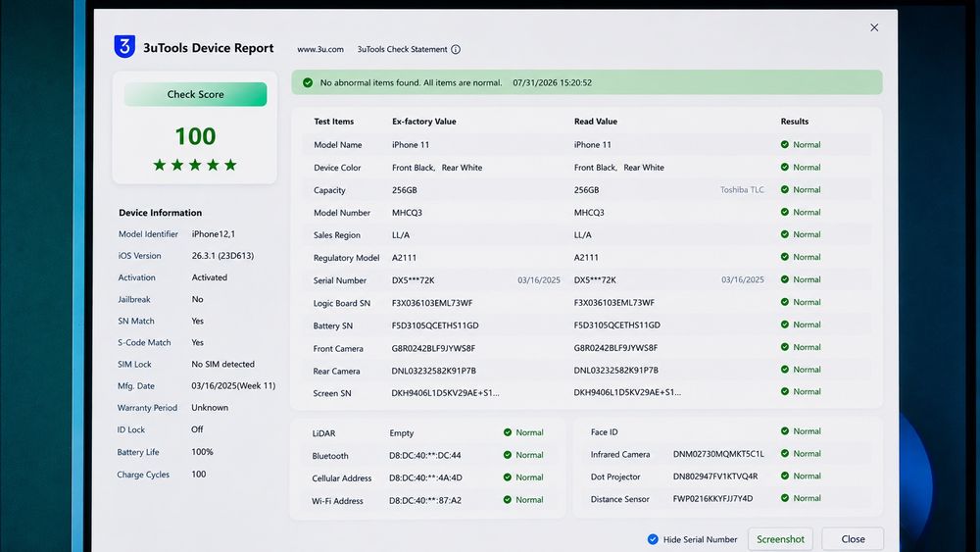Image resolution: width=980 pixels, height=552 pixels.
Task: Click the Dot Projector serial DN802947FV1KTVQ4R
Action: (715, 477)
